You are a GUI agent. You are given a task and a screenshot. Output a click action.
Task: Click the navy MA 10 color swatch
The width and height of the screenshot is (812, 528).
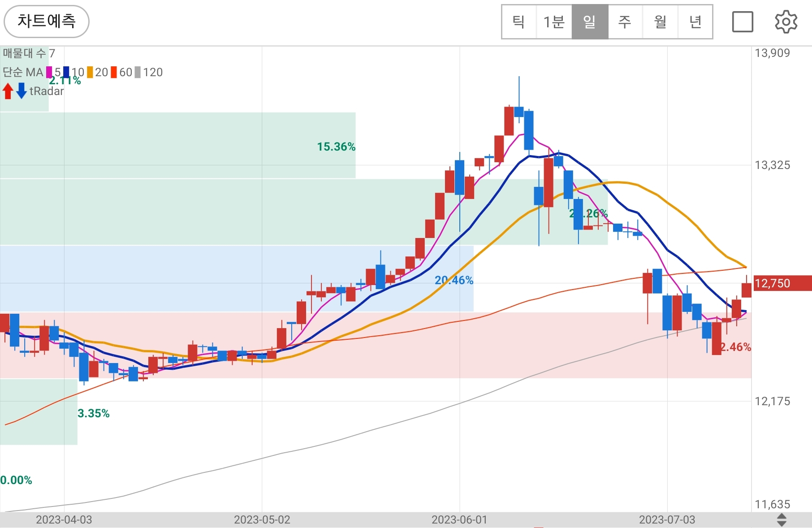click(x=66, y=72)
